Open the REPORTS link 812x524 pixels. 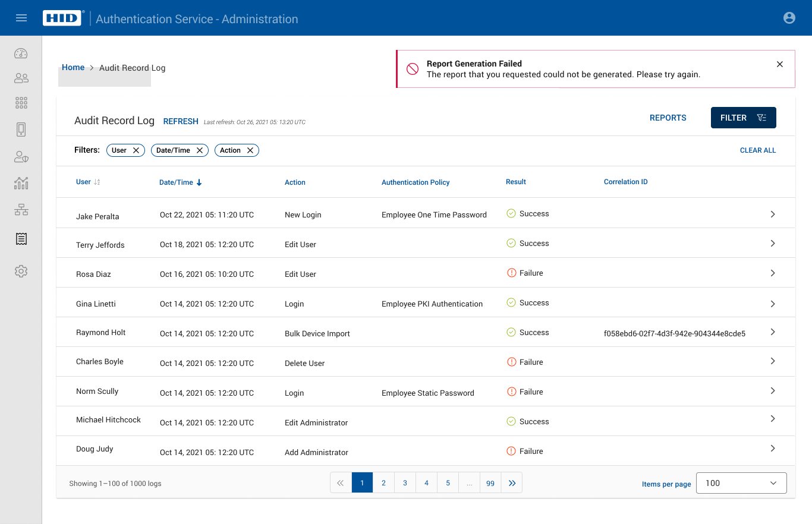coord(668,118)
